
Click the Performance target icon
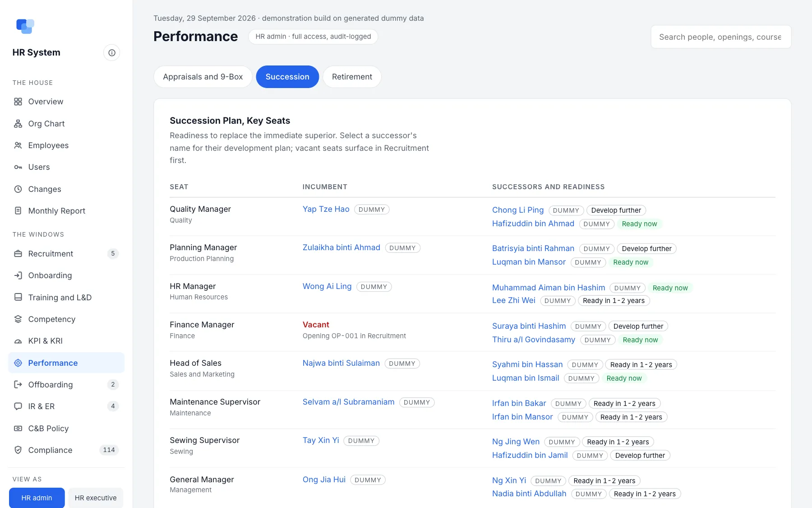[x=18, y=363]
